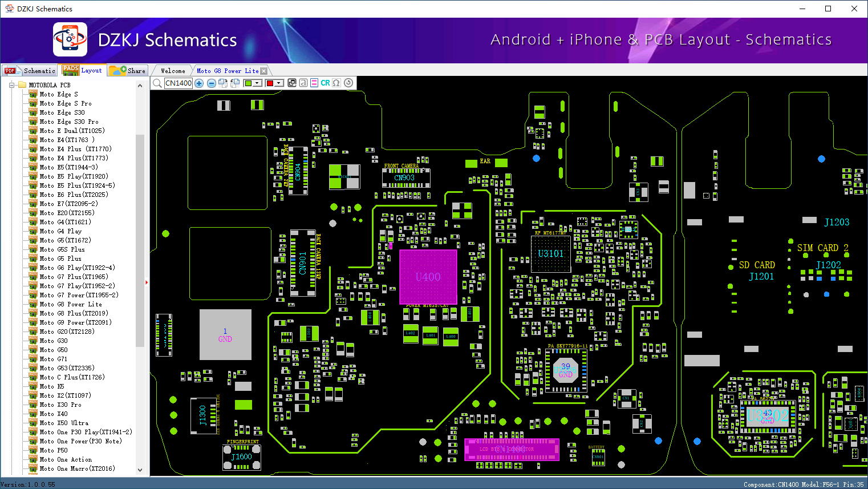The image size is (868, 489).
Task: Click the rotate counter-clockwise icon in layout toolbar
Action: (234, 83)
